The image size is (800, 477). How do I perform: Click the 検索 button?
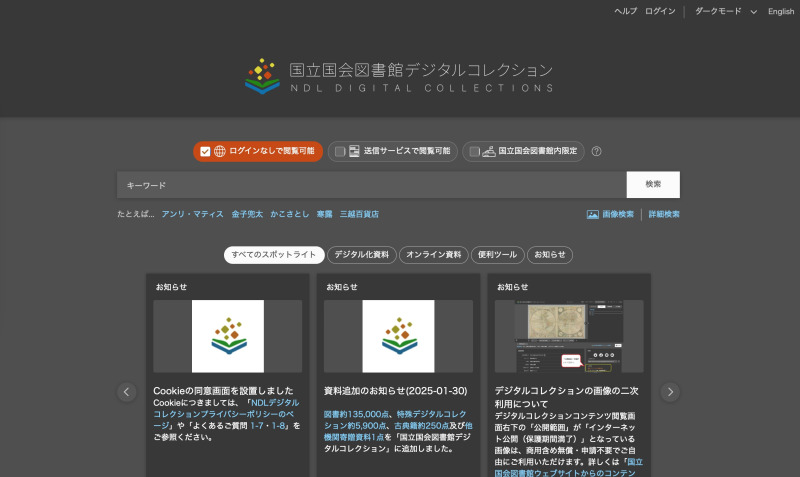coord(653,185)
